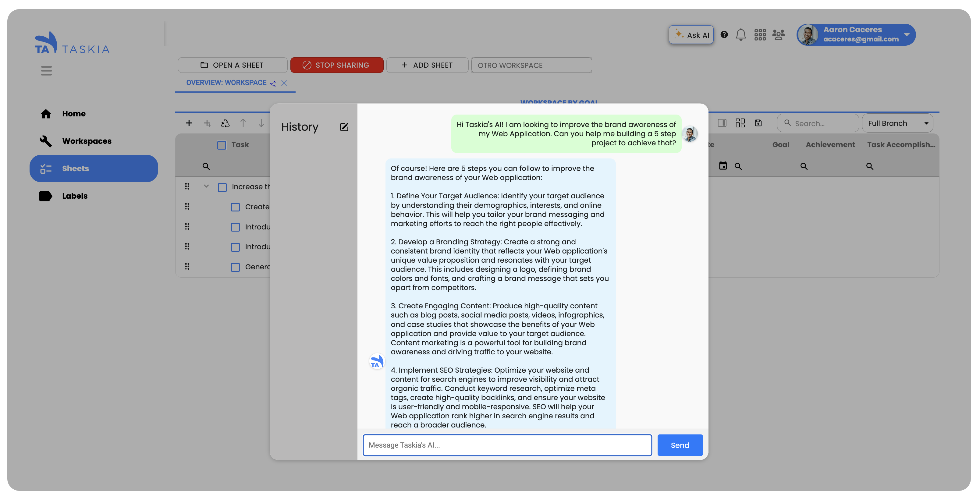This screenshot has height=500, width=980.
Task: Focus the Message Taskia's AI field
Action: point(507,445)
